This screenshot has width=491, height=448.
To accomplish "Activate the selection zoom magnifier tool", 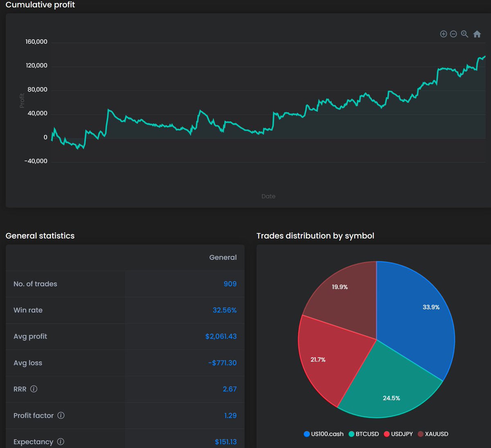I will click(x=464, y=34).
